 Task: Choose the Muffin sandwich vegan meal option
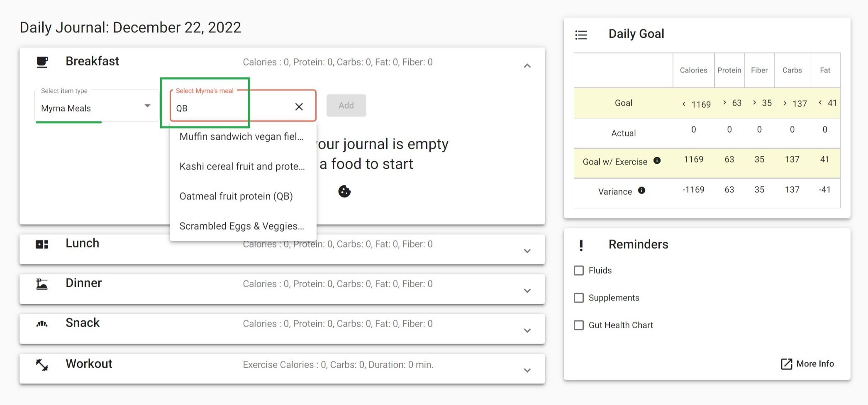tap(241, 136)
